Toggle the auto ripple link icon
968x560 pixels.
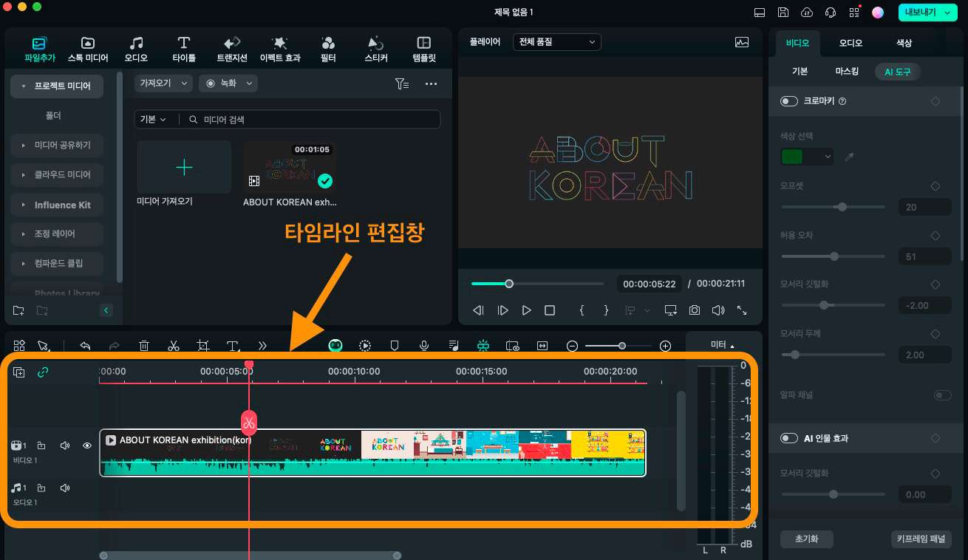(43, 372)
